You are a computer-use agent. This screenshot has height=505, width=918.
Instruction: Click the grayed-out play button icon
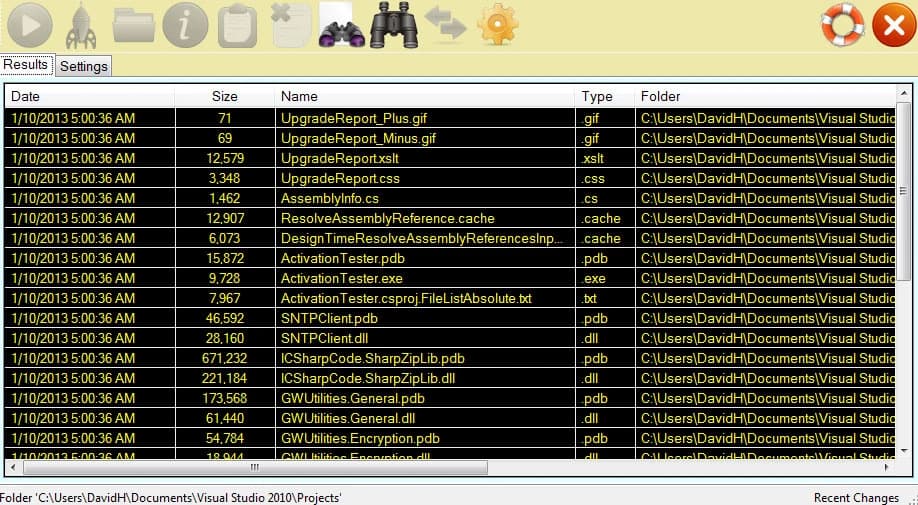coord(30,25)
